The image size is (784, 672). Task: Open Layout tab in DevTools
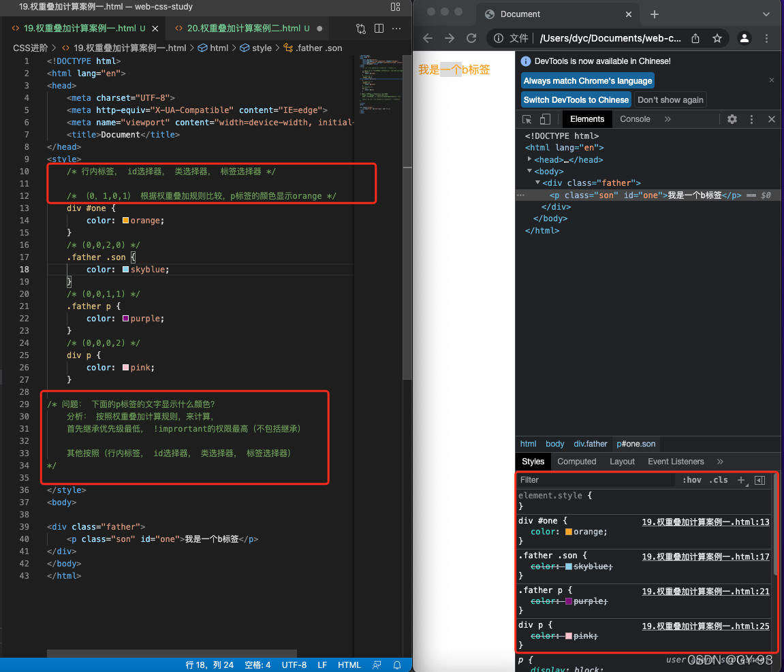click(x=622, y=462)
